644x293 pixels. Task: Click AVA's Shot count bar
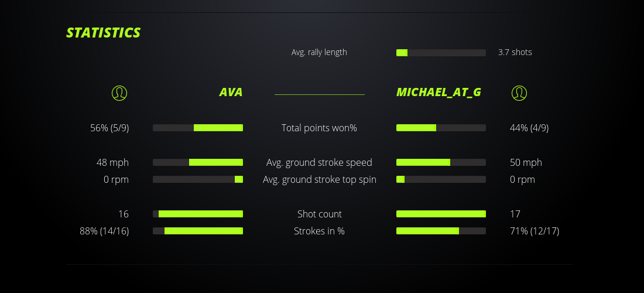click(x=198, y=214)
